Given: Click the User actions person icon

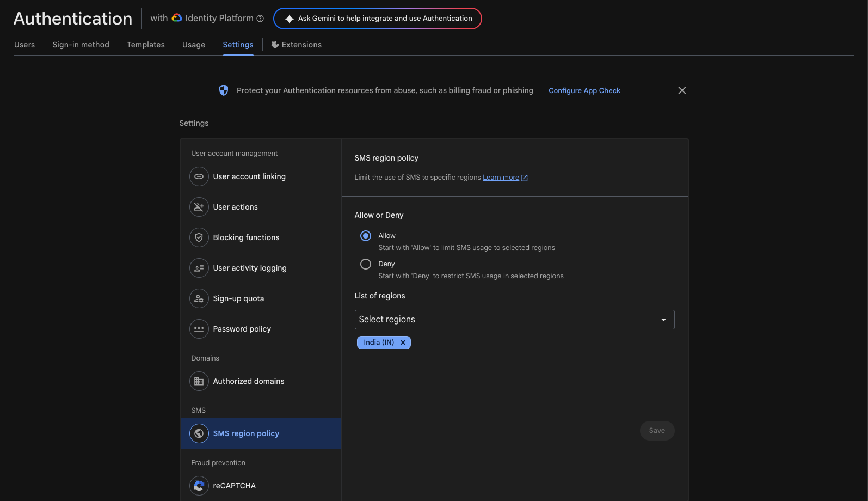Looking at the screenshot, I should click(x=199, y=207).
